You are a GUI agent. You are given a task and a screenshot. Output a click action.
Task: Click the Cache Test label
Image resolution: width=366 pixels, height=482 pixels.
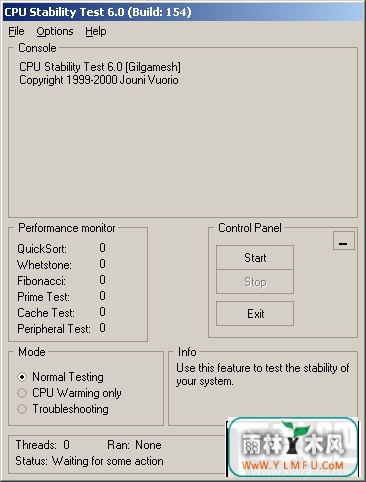pos(46,313)
